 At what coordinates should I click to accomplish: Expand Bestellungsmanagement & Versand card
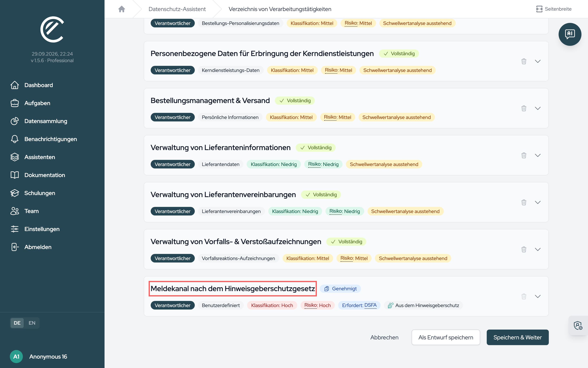click(538, 108)
